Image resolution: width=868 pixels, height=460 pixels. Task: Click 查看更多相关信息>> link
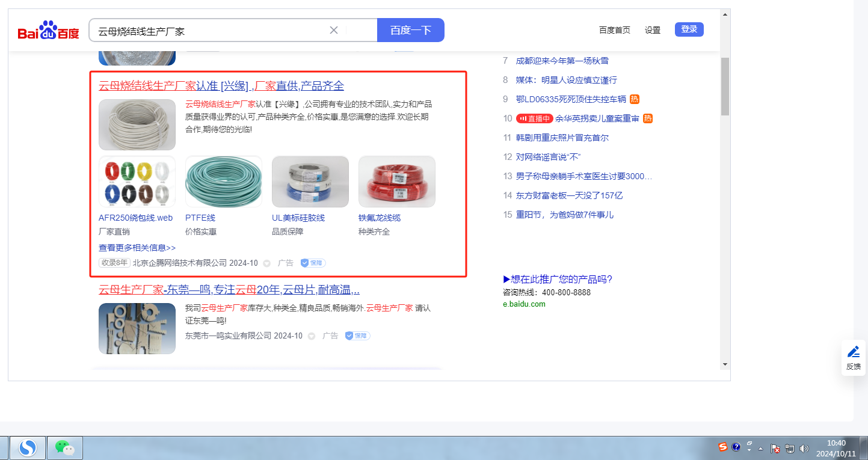137,248
